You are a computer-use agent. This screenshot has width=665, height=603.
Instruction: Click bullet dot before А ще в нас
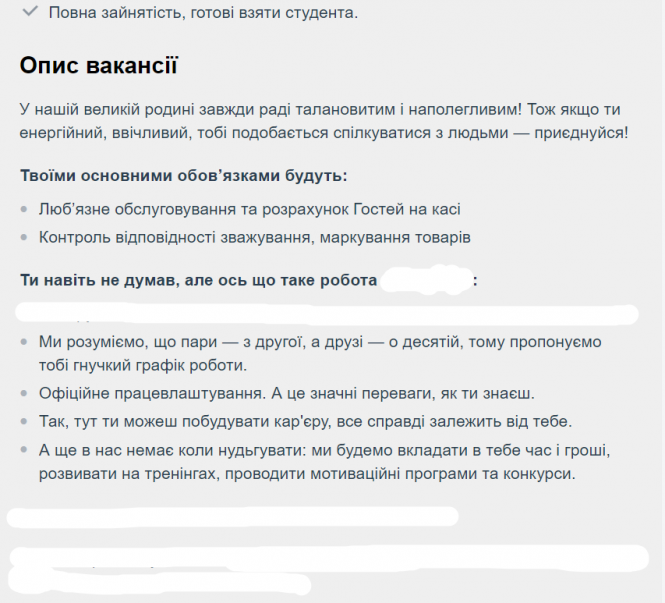pyautogui.click(x=25, y=450)
